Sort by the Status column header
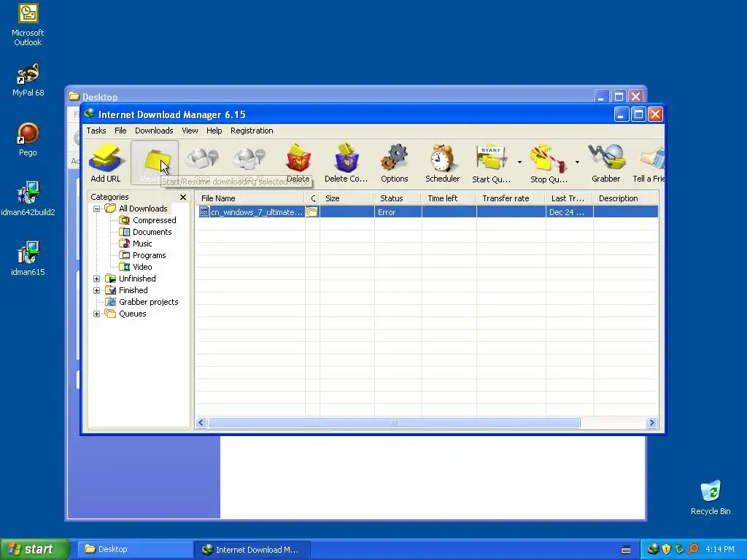Viewport: 747px width, 560px height. [x=398, y=198]
